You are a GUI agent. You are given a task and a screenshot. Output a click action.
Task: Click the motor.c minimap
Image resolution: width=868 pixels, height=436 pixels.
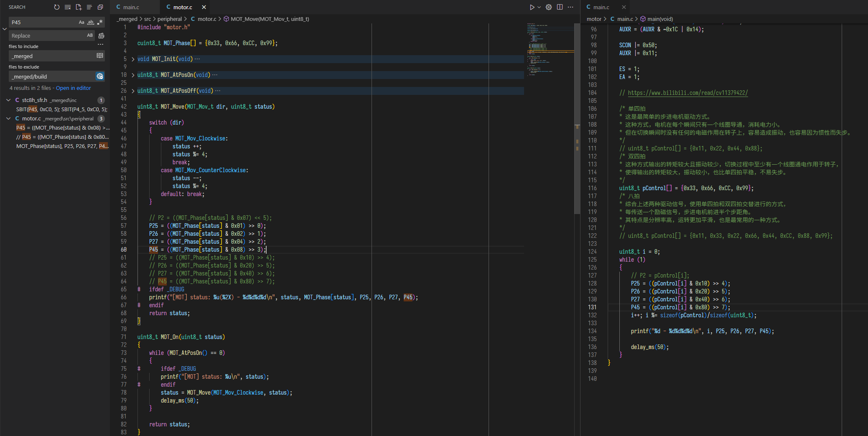coord(550,50)
